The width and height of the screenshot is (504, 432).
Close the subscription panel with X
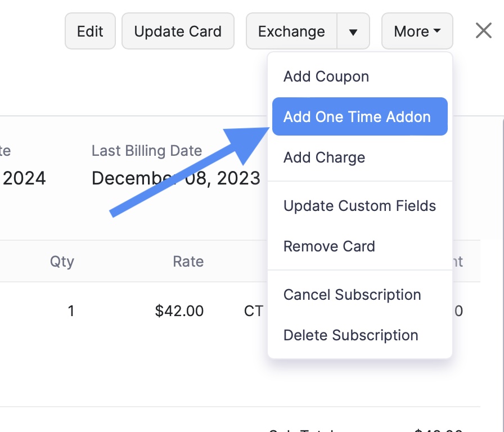coord(484,31)
